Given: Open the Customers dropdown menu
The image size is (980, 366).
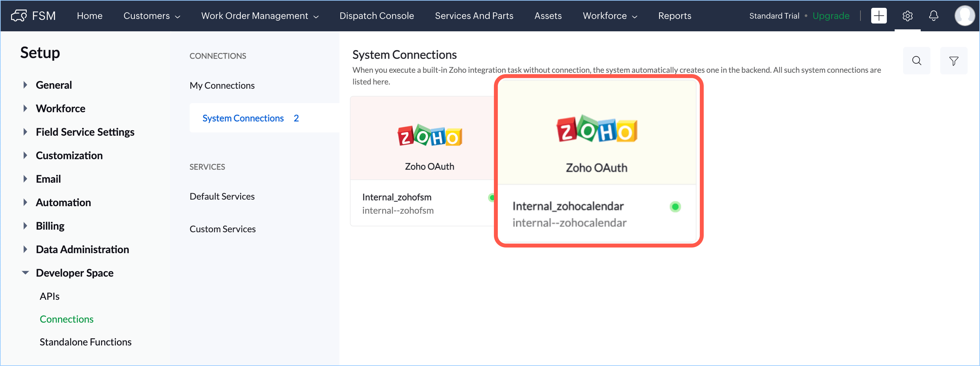Looking at the screenshot, I should pyautogui.click(x=152, y=16).
